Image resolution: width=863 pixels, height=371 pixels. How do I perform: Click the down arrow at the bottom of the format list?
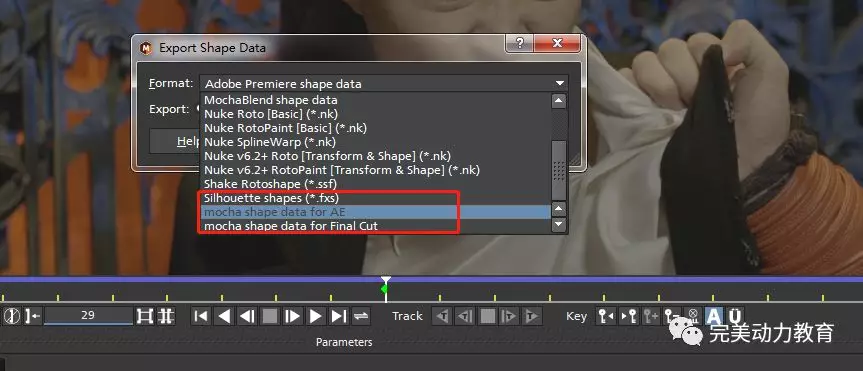coord(559,224)
